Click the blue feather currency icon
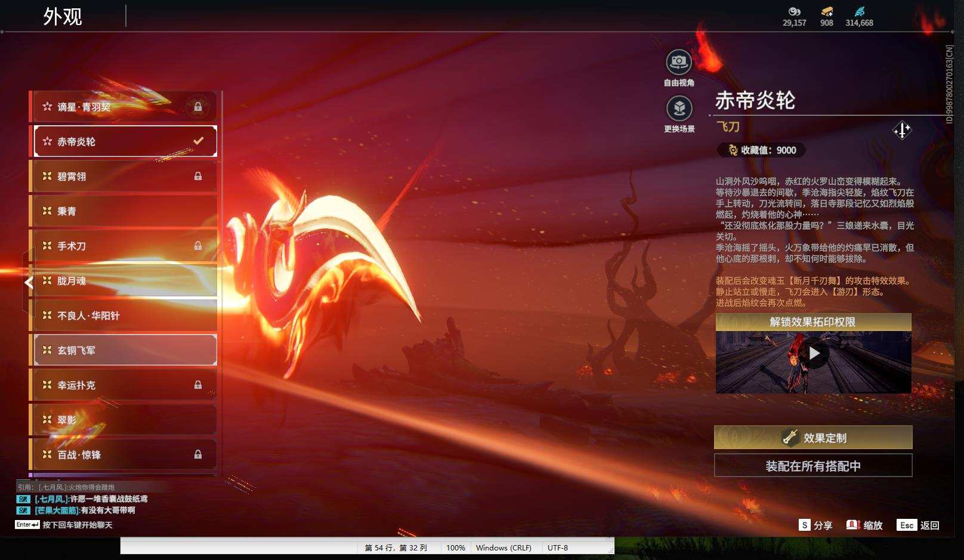The width and height of the screenshot is (964, 560). (859, 11)
